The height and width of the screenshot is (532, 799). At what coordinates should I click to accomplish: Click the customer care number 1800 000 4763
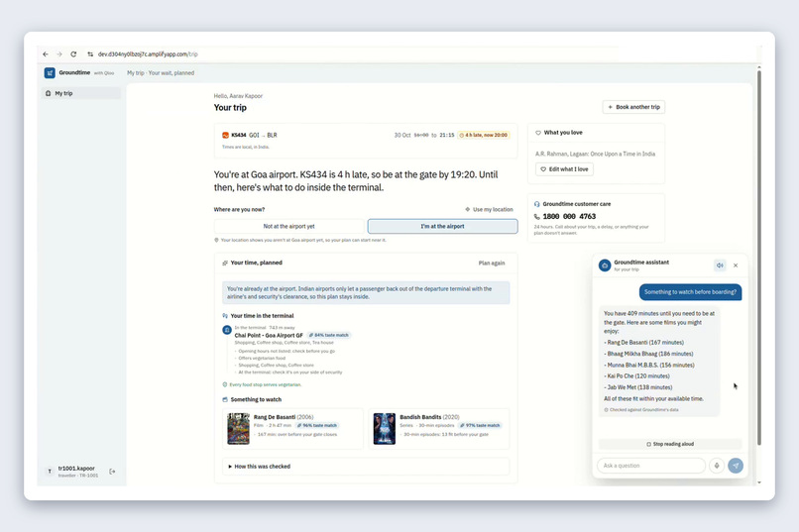pyautogui.click(x=569, y=216)
